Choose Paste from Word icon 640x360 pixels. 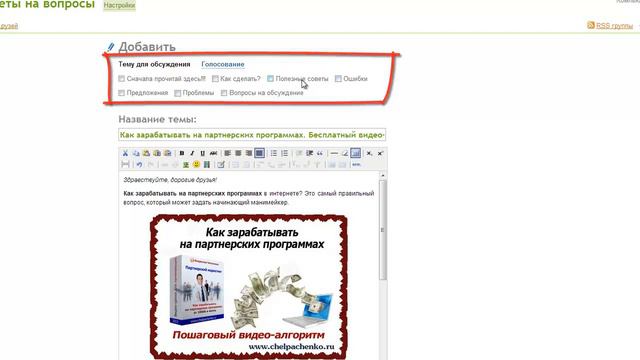coord(167,153)
